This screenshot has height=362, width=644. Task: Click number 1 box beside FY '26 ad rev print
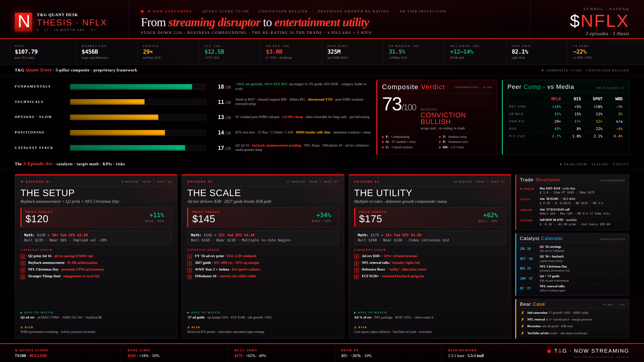[190, 257]
